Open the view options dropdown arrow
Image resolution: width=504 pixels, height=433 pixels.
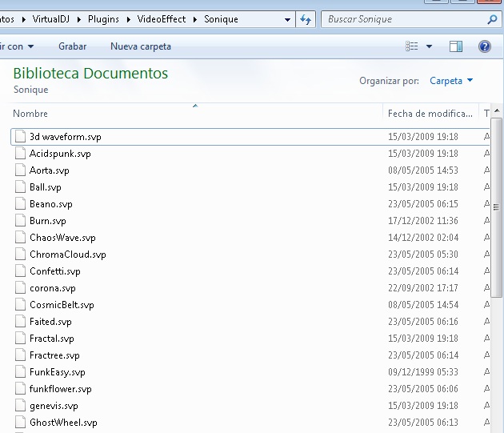pos(430,46)
